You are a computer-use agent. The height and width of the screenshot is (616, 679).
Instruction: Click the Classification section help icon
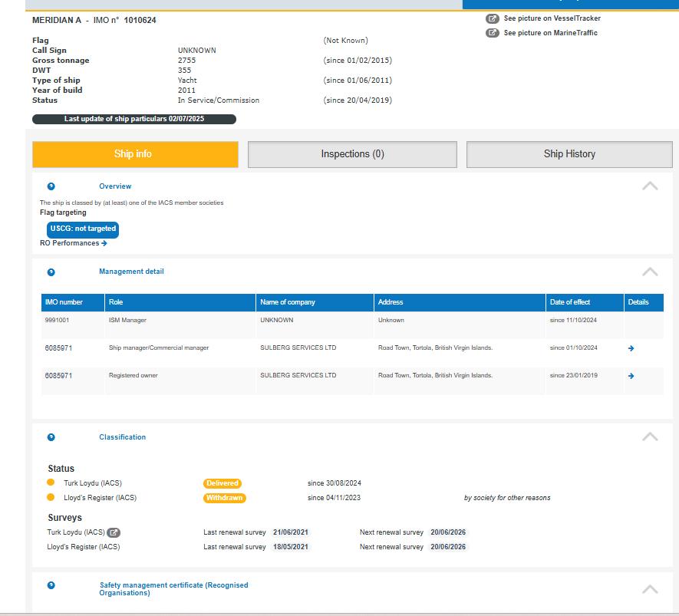51,437
